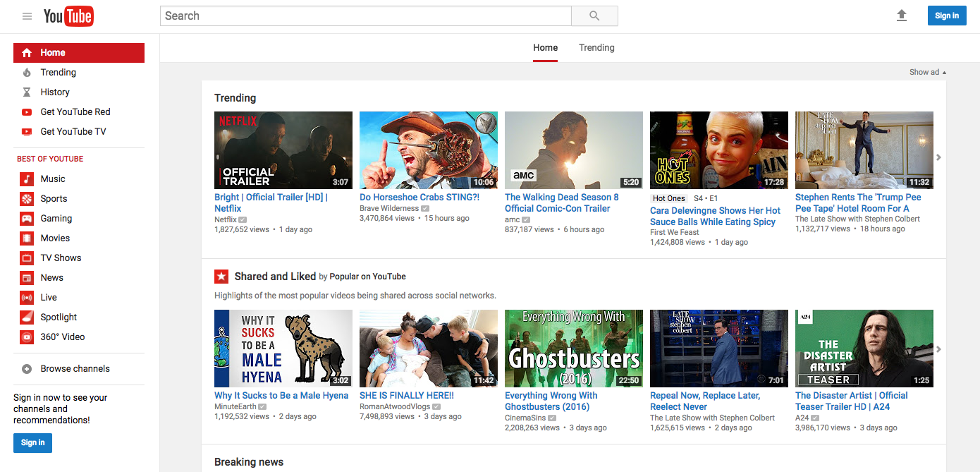The height and width of the screenshot is (472, 980).
Task: Click the blue Sign in button at bottom left
Action: pyautogui.click(x=32, y=442)
